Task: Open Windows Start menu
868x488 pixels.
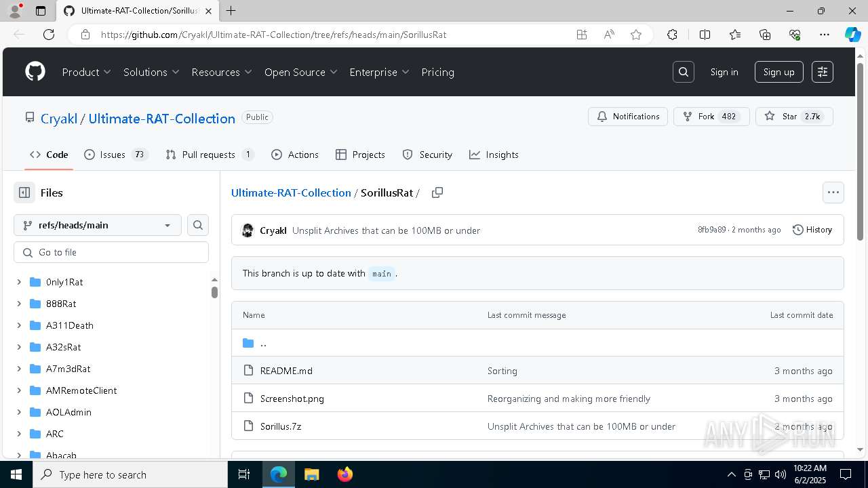Action: [16, 474]
